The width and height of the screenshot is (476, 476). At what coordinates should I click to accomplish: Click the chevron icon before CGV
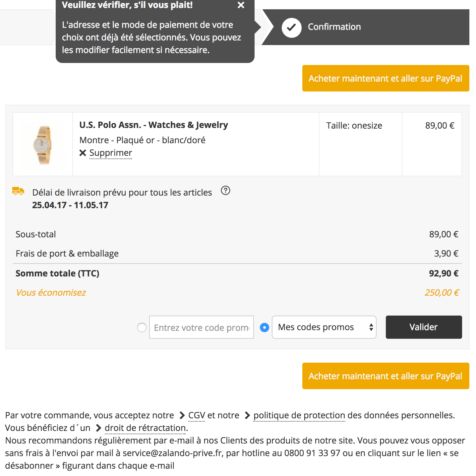coord(182,415)
